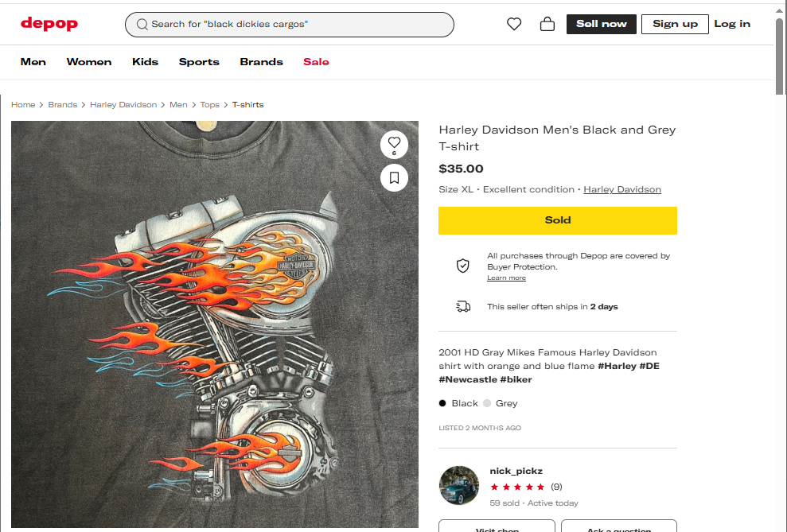Viewport: 787px width, 532px height.
Task: Expand the Brands menu
Action: point(261,62)
